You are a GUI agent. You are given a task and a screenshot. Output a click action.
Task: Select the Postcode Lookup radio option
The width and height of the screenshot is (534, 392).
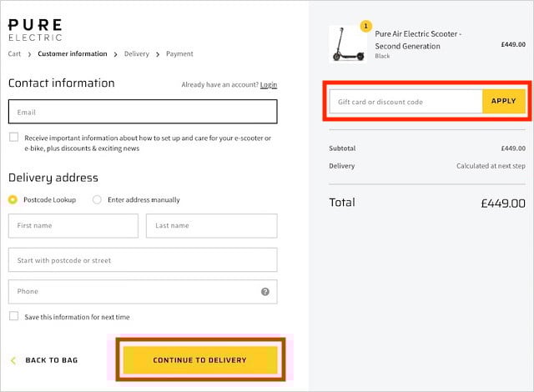pyautogui.click(x=13, y=199)
